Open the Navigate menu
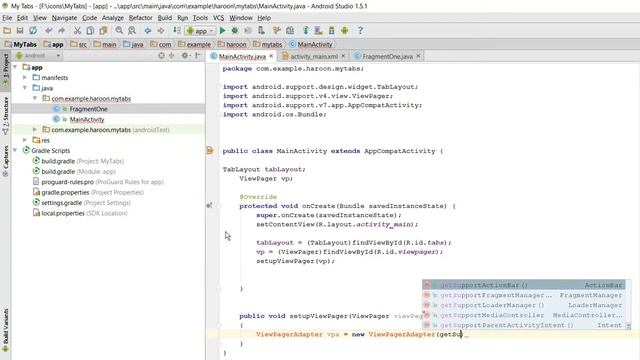Screen dimensions: 640x360 64,18
